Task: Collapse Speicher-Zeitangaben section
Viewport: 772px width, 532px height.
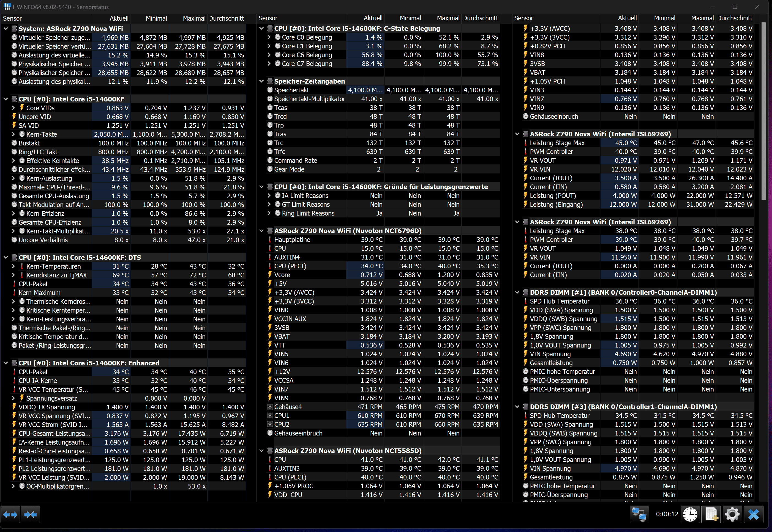Action: coord(261,81)
